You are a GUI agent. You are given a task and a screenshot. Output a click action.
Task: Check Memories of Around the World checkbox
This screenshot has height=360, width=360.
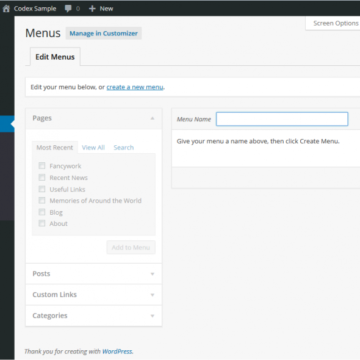click(x=42, y=200)
